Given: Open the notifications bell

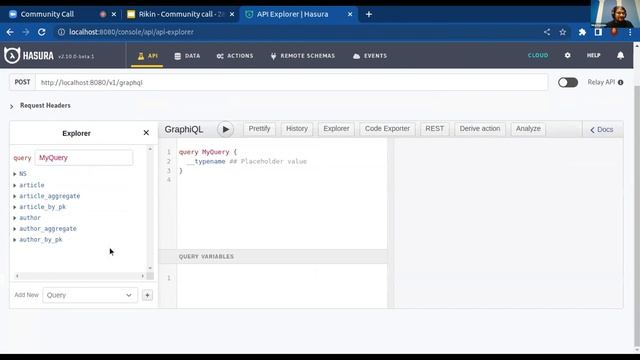Looking at the screenshot, I should (620, 55).
